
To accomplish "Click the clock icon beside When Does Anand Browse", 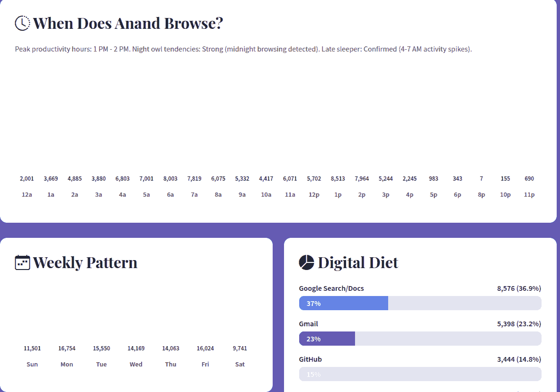I will pyautogui.click(x=22, y=23).
